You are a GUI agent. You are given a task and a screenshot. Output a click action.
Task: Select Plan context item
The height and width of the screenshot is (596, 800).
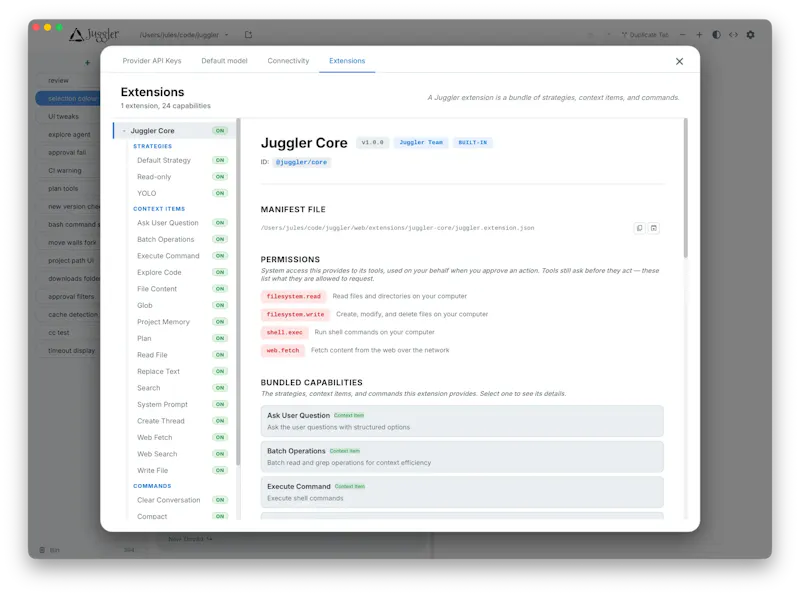[x=144, y=338]
